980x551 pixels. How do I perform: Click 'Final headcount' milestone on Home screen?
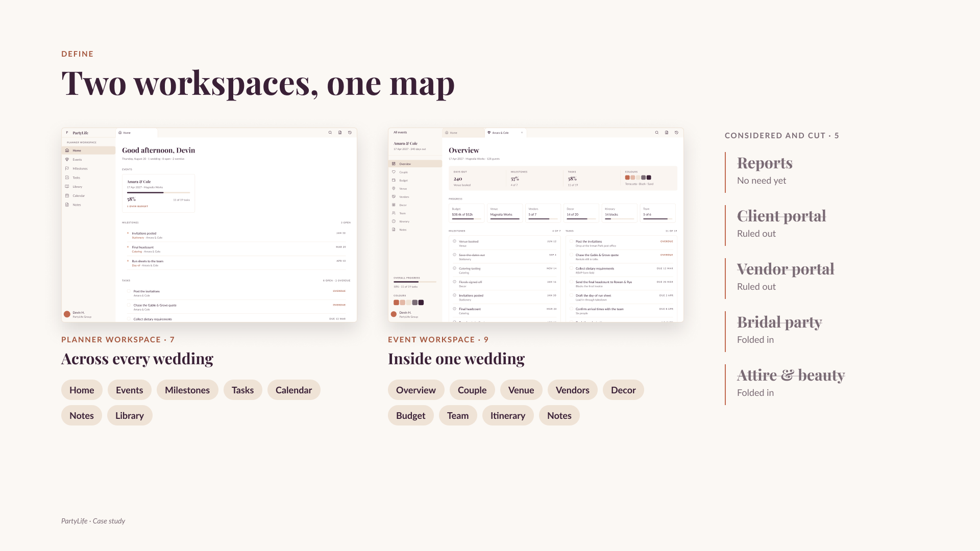pos(236,249)
